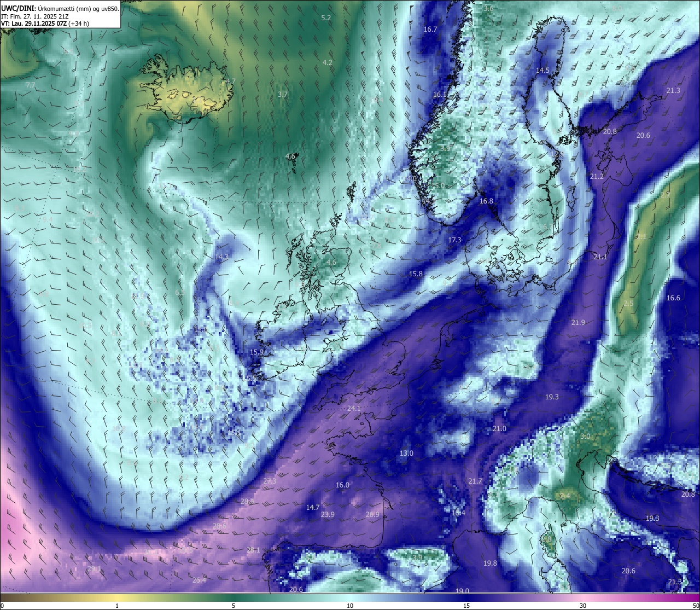Click the map value '21.2' over the Baltic
The image size is (700, 610).
[597, 176]
